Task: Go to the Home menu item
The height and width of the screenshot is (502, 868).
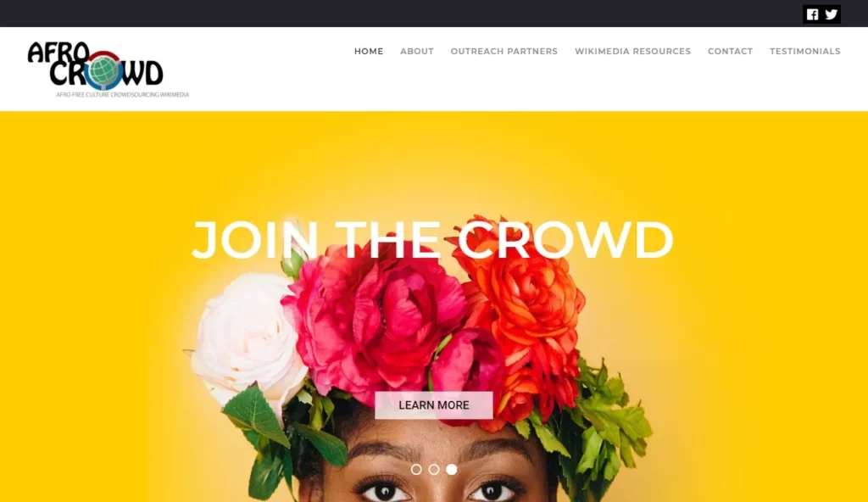Action: point(369,51)
